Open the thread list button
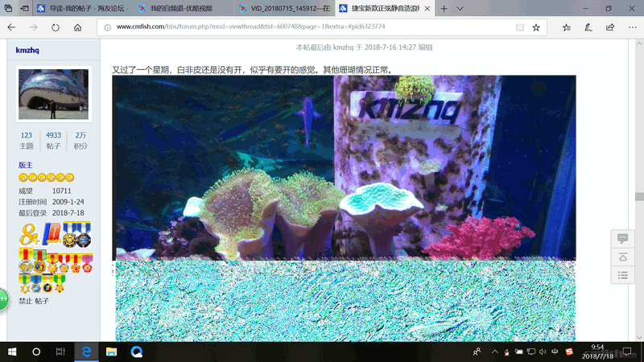 tap(622, 275)
